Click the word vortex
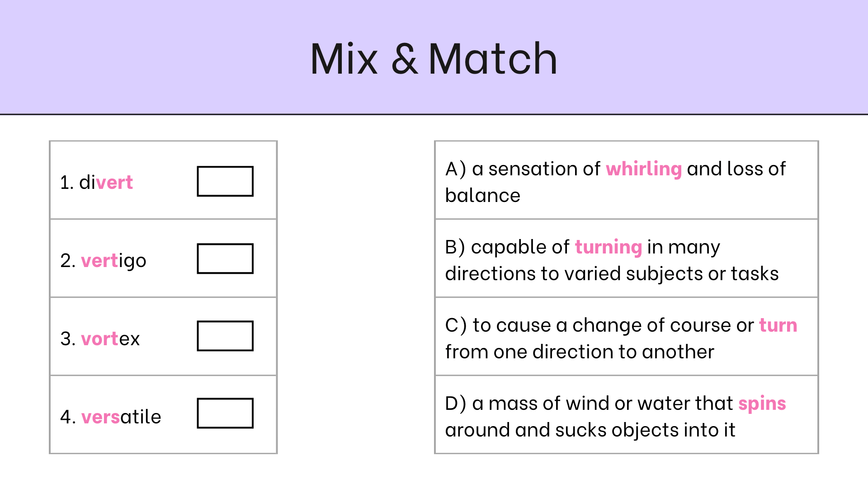The height and width of the screenshot is (488, 868). click(x=110, y=339)
